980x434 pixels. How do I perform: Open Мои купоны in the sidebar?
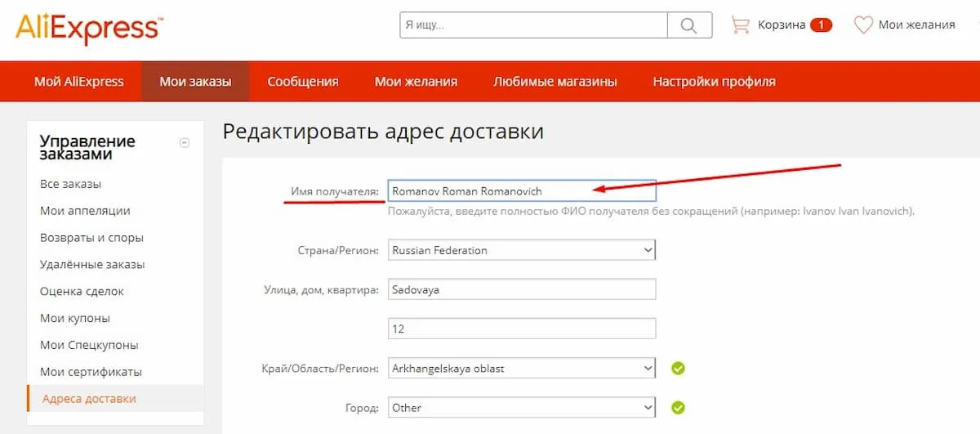click(75, 318)
